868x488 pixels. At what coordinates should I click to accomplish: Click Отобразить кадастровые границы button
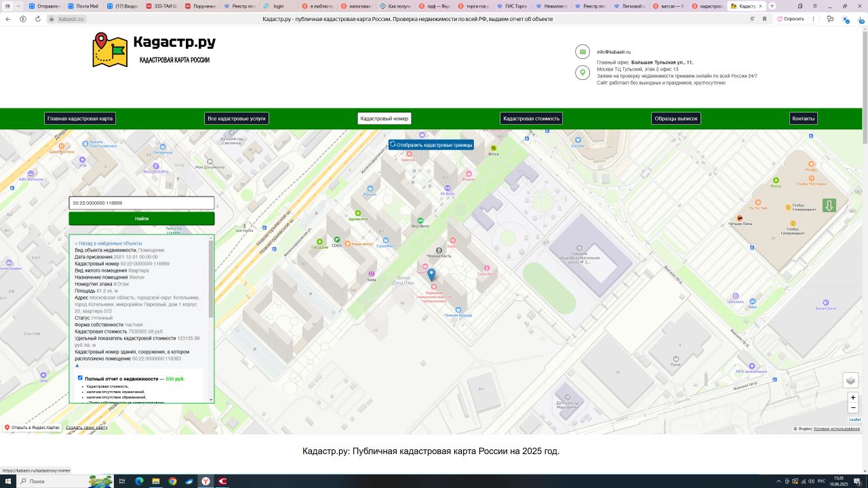(431, 144)
